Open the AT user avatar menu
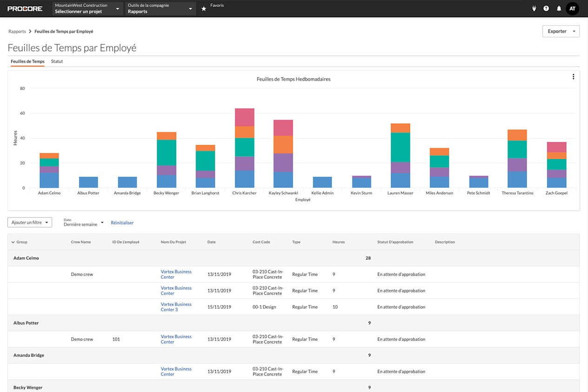The height and width of the screenshot is (392, 588). click(x=572, y=8)
